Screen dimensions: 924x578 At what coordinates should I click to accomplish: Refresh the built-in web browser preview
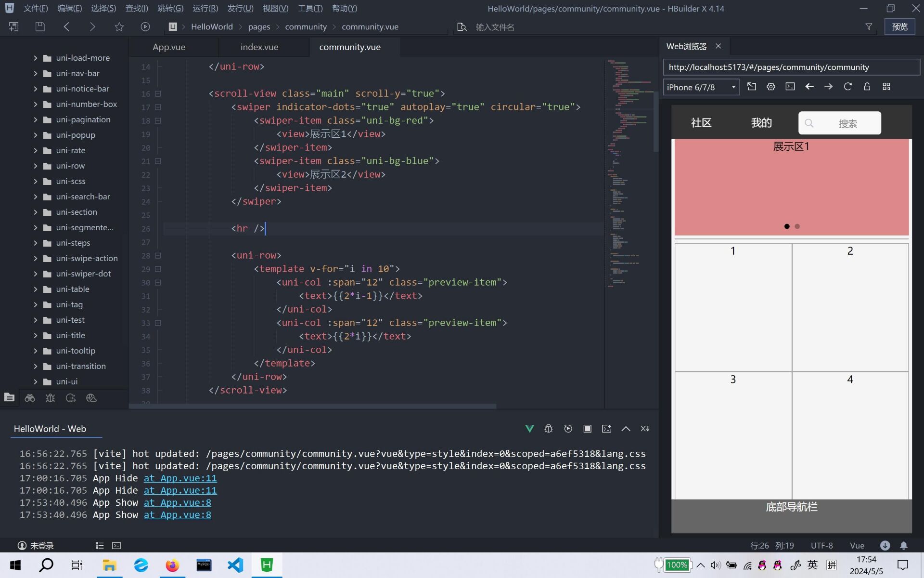click(x=847, y=87)
